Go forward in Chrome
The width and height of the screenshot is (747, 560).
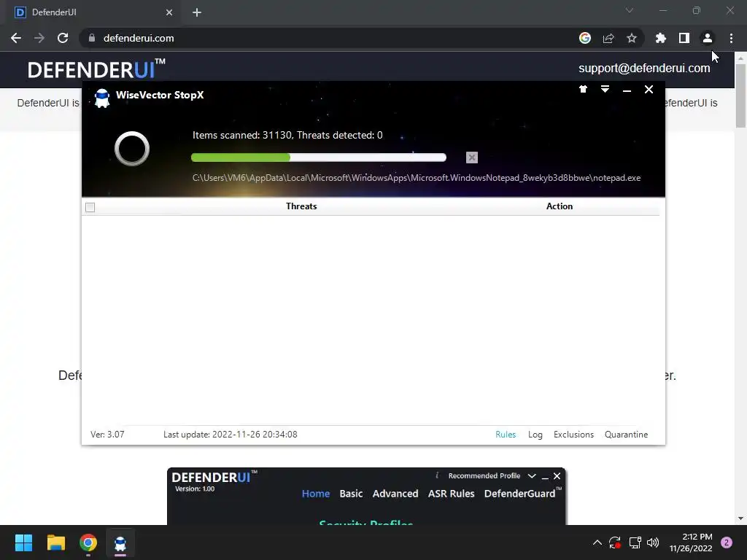click(x=39, y=38)
